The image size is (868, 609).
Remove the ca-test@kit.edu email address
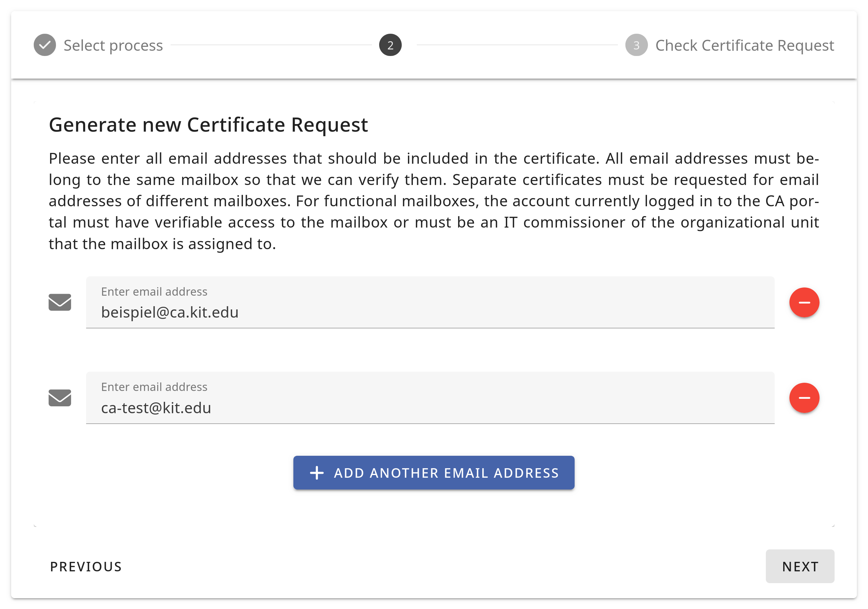click(804, 398)
